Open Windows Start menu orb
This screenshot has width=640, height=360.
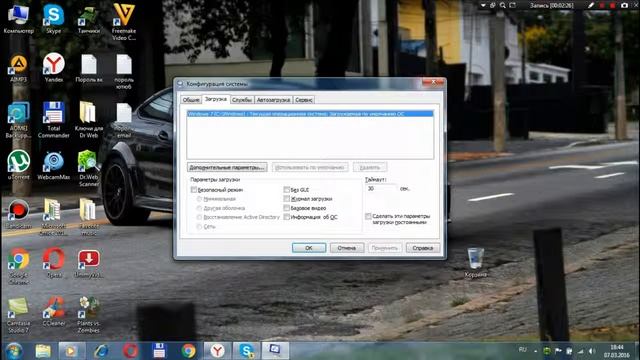pos(13,351)
